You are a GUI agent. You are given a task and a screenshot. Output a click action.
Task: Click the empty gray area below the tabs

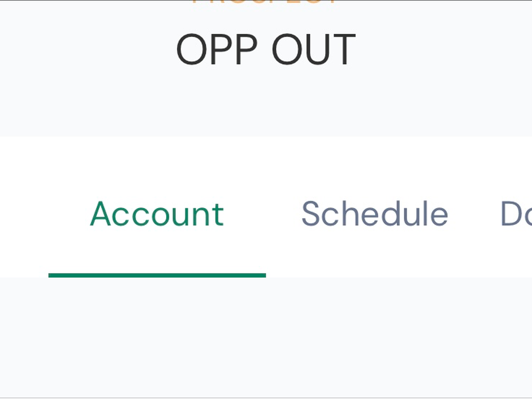pyautogui.click(x=266, y=337)
